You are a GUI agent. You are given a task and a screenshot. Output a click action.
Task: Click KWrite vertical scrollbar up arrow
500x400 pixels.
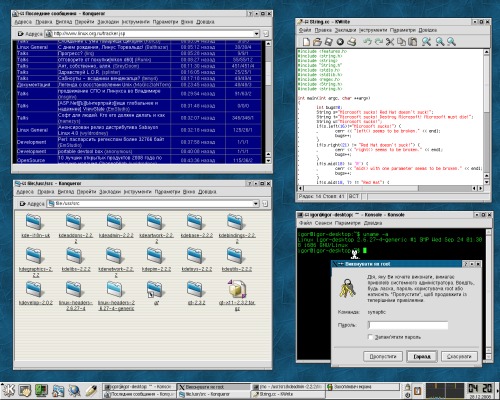coord(486,52)
